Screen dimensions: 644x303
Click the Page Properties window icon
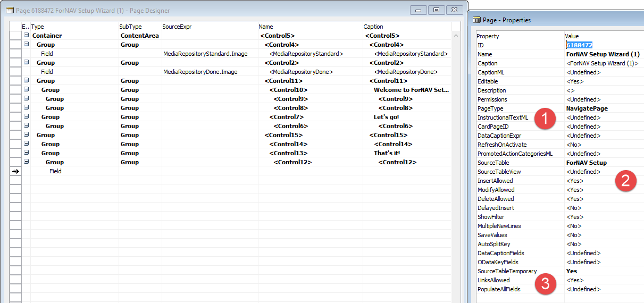pos(477,20)
